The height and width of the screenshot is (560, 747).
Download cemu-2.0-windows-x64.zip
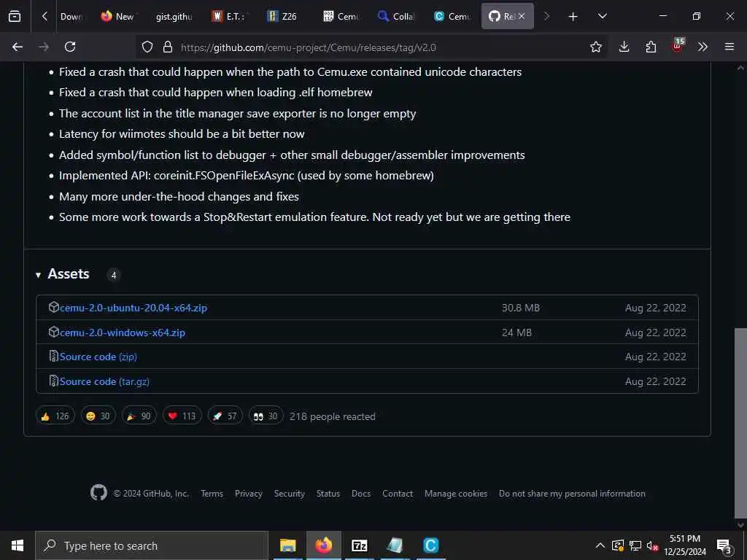pos(123,332)
